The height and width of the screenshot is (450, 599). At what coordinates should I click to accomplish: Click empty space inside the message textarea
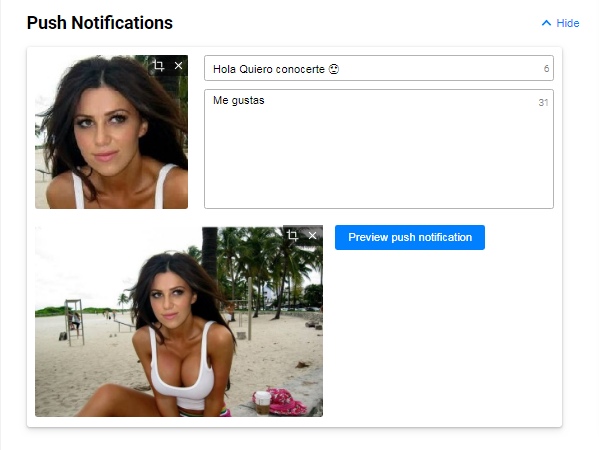pyautogui.click(x=378, y=160)
